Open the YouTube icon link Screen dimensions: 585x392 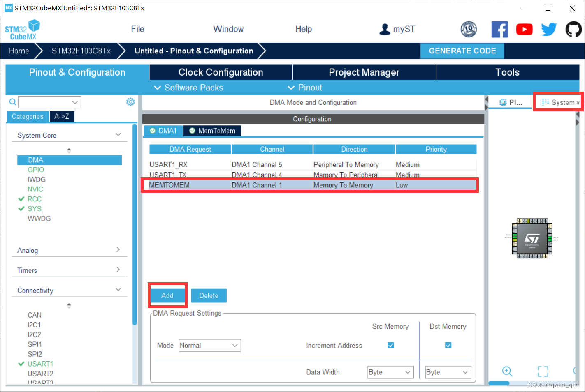tap(524, 29)
